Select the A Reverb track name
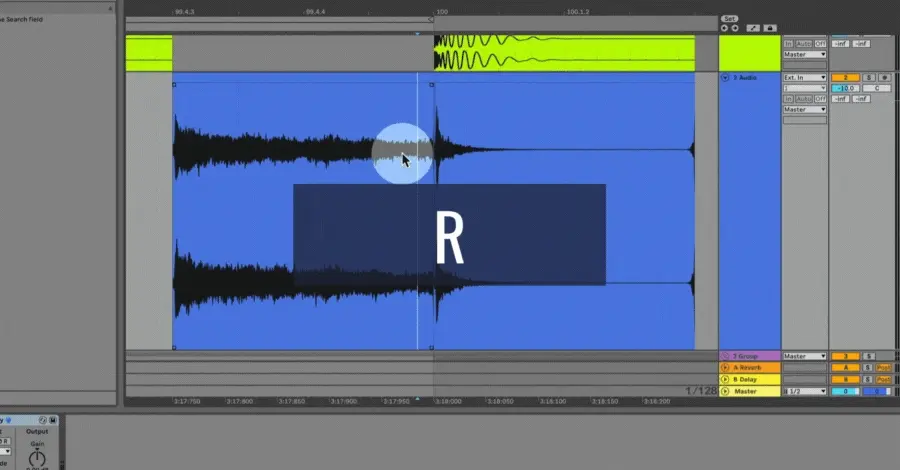900x470 pixels. click(747, 368)
